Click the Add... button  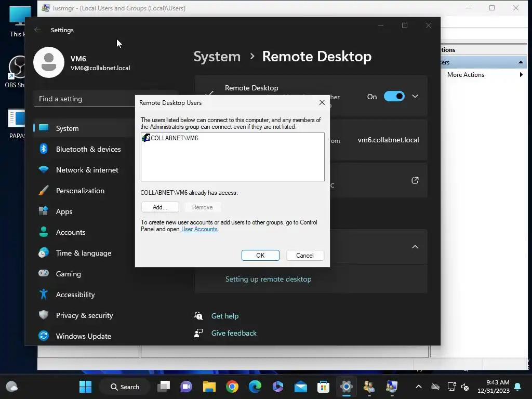coord(160,207)
